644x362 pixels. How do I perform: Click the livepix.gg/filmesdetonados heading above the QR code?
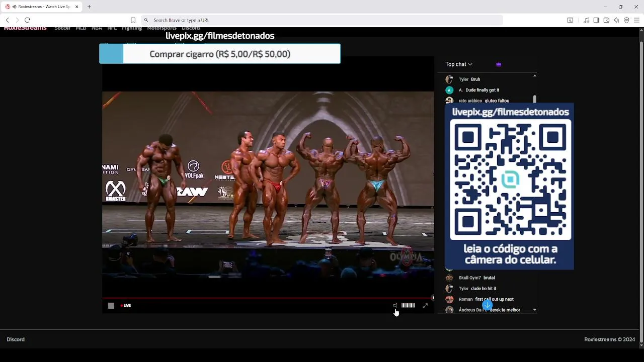pyautogui.click(x=511, y=112)
